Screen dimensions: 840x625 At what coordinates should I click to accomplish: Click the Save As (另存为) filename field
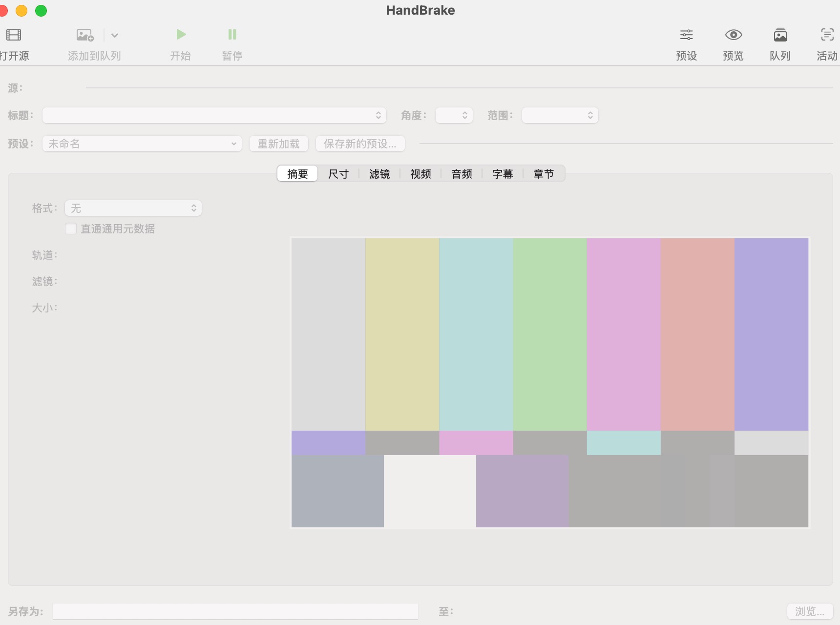235,611
